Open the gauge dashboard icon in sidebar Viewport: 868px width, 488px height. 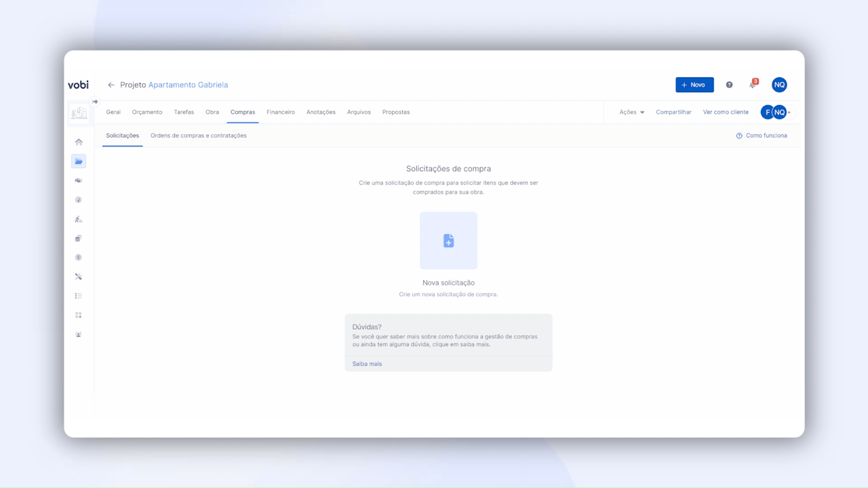[79, 200]
